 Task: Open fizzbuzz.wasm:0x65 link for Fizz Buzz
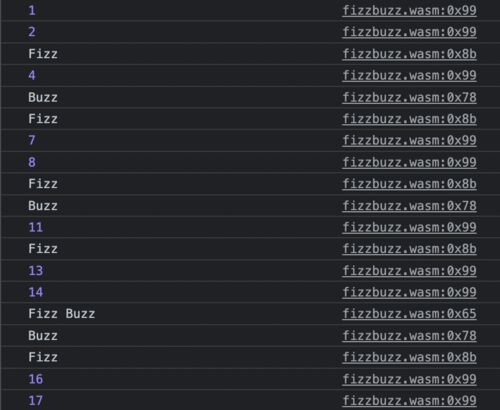409,314
